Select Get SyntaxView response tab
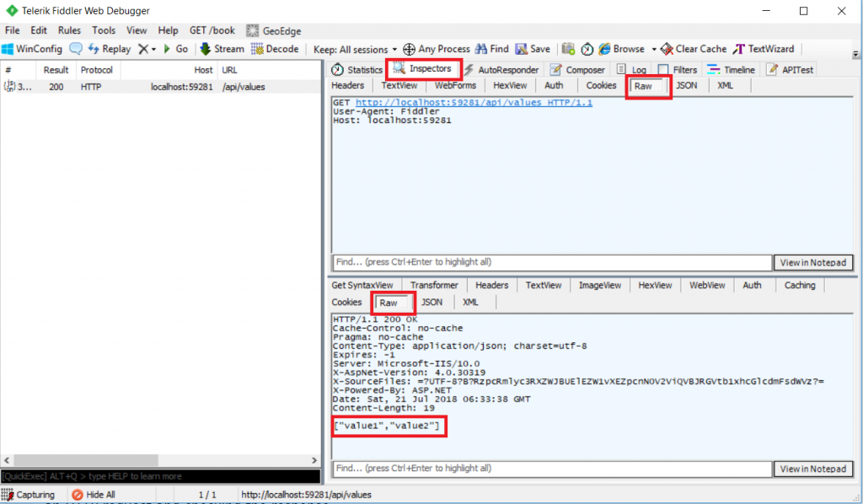This screenshot has height=504, width=863. tap(362, 285)
